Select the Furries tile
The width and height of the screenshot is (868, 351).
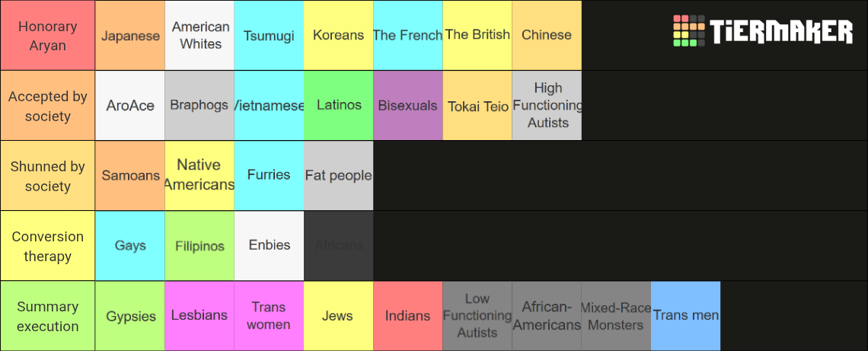[x=269, y=175]
